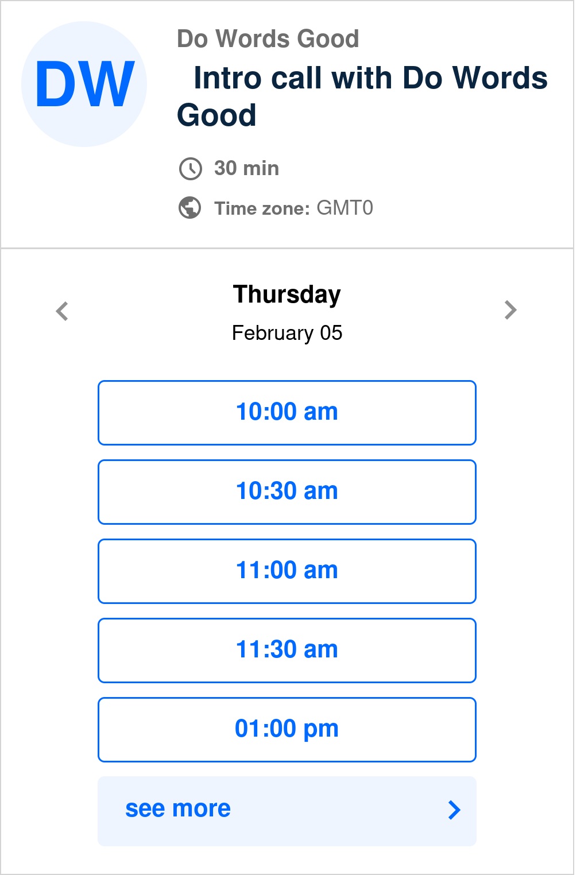Click the Thursday day heading

tap(287, 295)
